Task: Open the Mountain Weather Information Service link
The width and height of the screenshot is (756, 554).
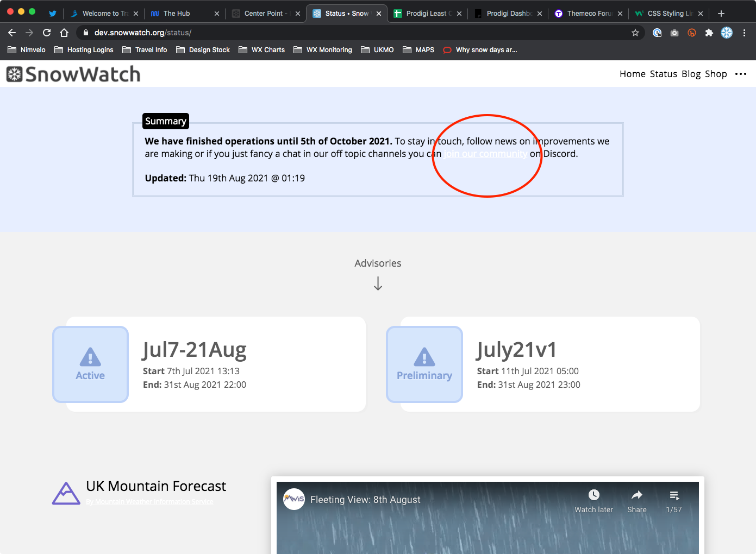Action: pyautogui.click(x=149, y=502)
